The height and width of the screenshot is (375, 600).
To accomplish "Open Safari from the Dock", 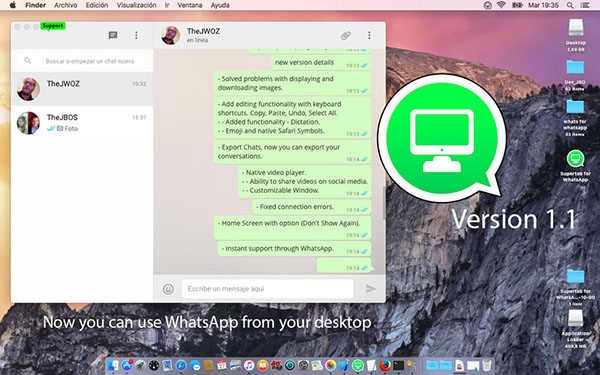I will (x=181, y=365).
